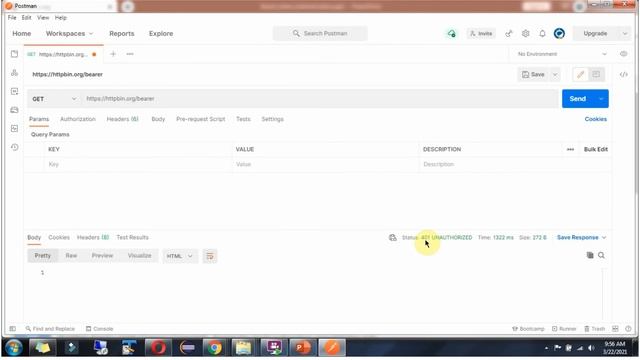
Task: Open the notifications bell icon
Action: coord(542,33)
